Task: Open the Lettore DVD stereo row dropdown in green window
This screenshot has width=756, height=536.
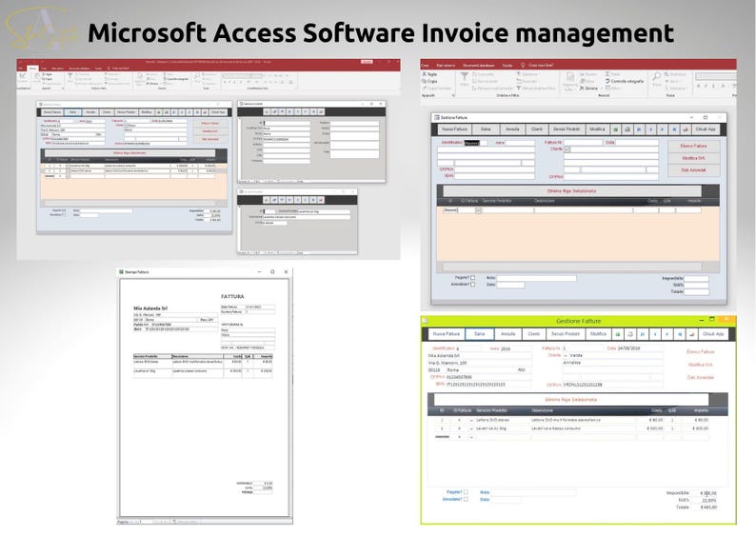Action: pos(471,420)
